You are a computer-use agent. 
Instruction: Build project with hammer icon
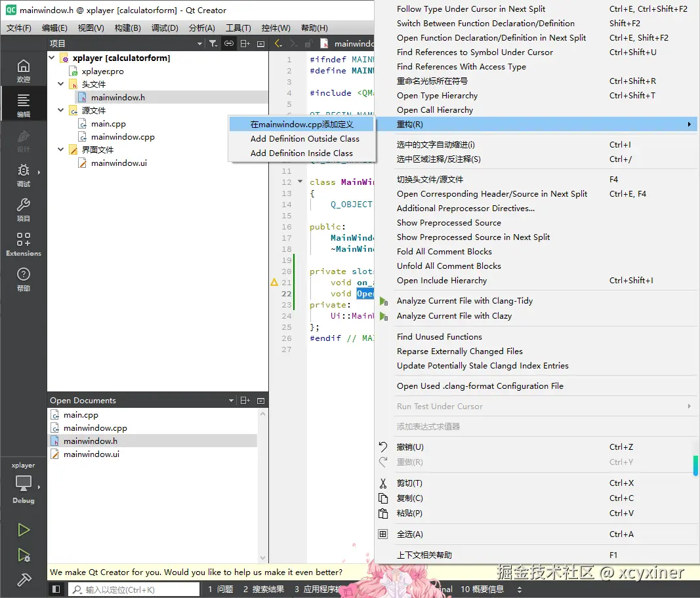tap(24, 579)
